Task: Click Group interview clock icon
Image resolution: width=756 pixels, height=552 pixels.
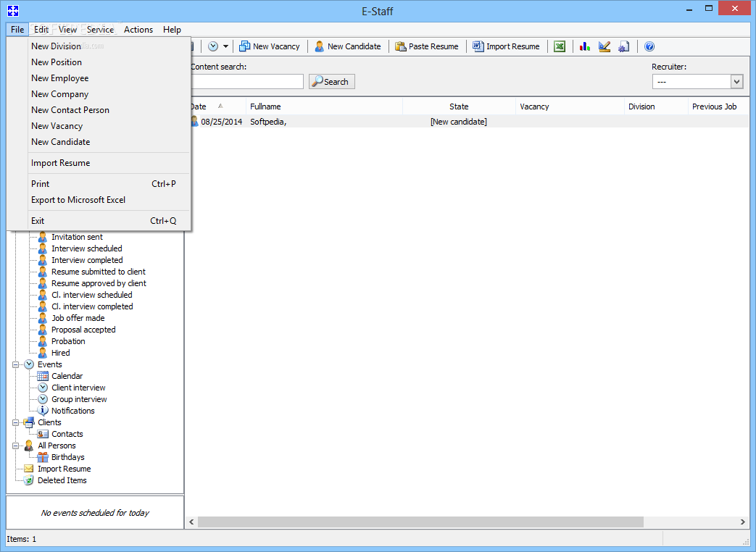Action: click(43, 399)
